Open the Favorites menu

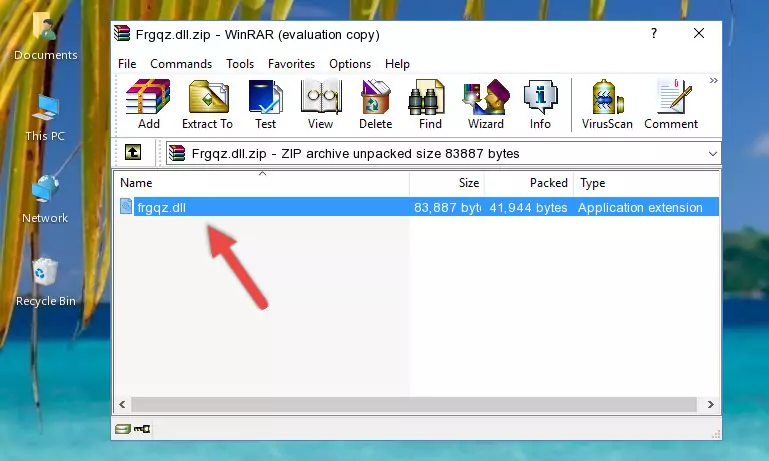pyautogui.click(x=291, y=64)
